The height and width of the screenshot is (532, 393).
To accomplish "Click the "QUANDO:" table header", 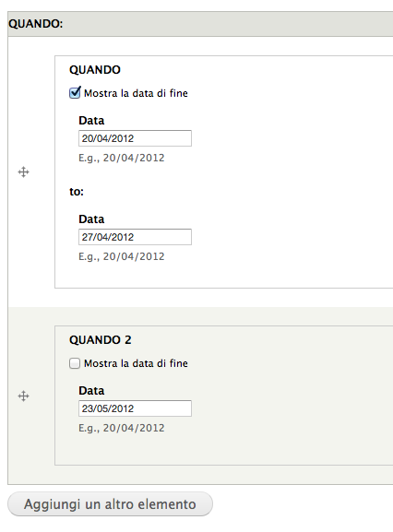I will pyautogui.click(x=36, y=24).
